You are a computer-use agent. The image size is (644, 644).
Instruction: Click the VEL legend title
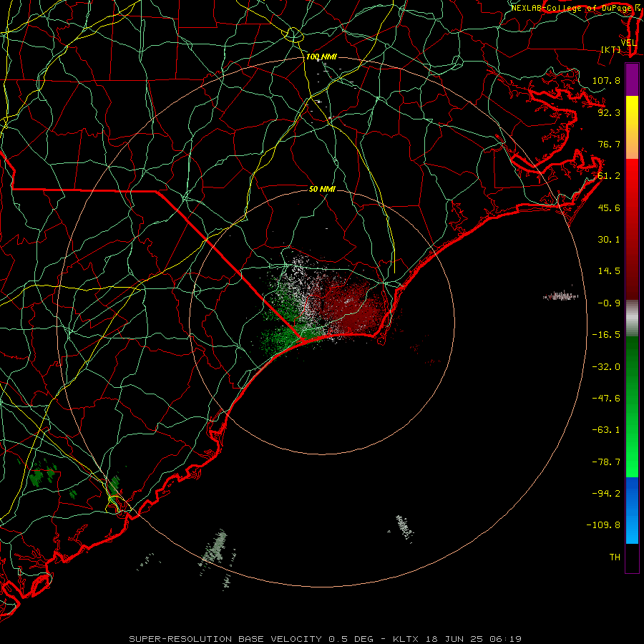coord(628,42)
